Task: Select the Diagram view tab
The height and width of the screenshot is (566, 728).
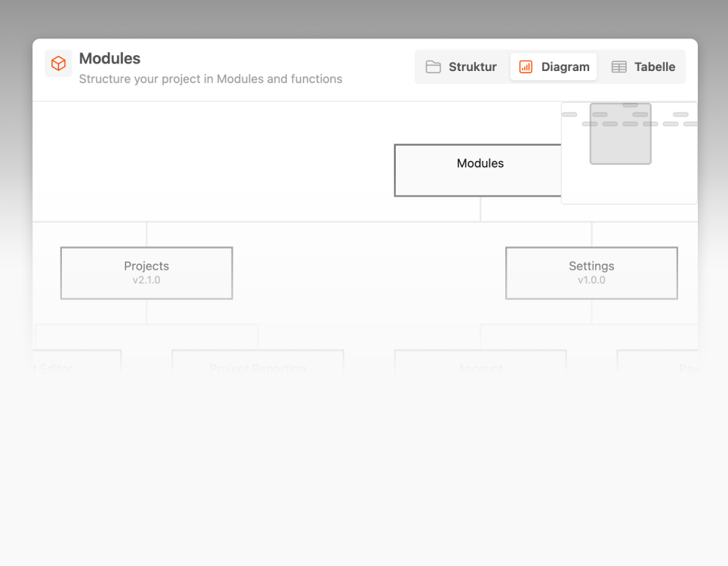Action: click(x=554, y=66)
